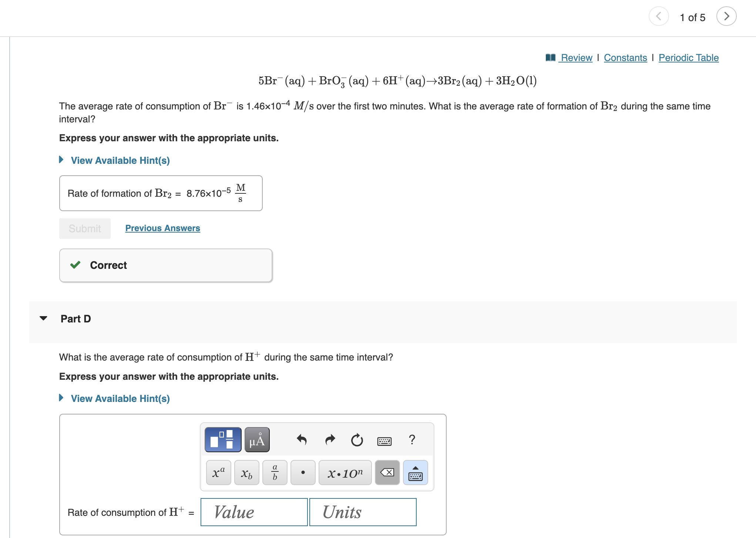The height and width of the screenshot is (538, 756).
Task: Open the Periodic Table link
Action: click(x=689, y=58)
